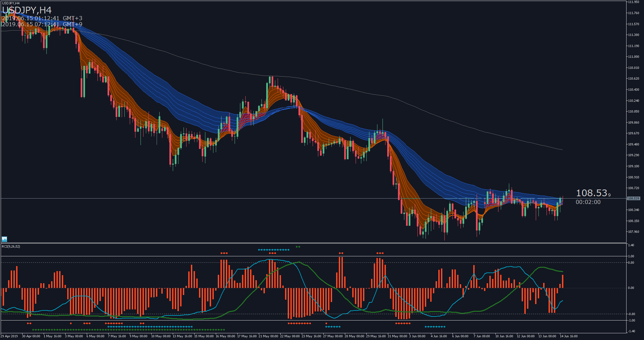Click the 0.00 RCI scale label
Viewport: 644px width, 340px height.
click(x=631, y=288)
